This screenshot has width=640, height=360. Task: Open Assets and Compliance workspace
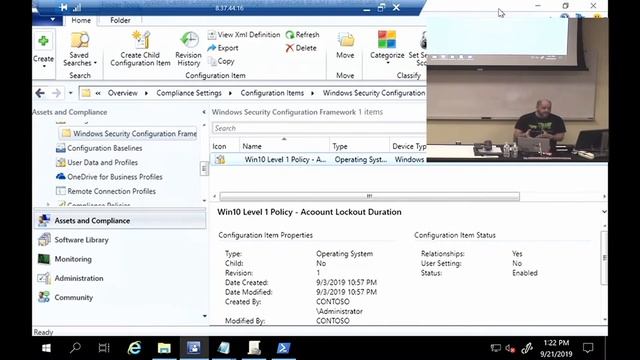(120, 220)
